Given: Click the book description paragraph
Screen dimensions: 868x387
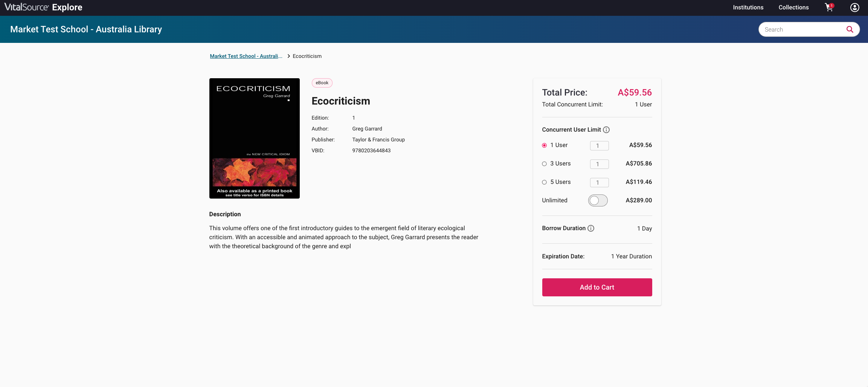Looking at the screenshot, I should [344, 237].
